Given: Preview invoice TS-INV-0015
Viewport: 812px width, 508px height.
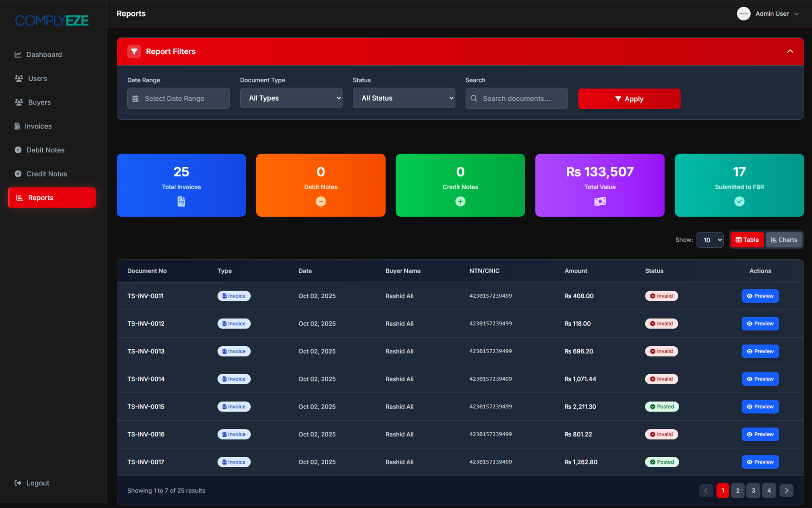Looking at the screenshot, I should click(x=760, y=407).
